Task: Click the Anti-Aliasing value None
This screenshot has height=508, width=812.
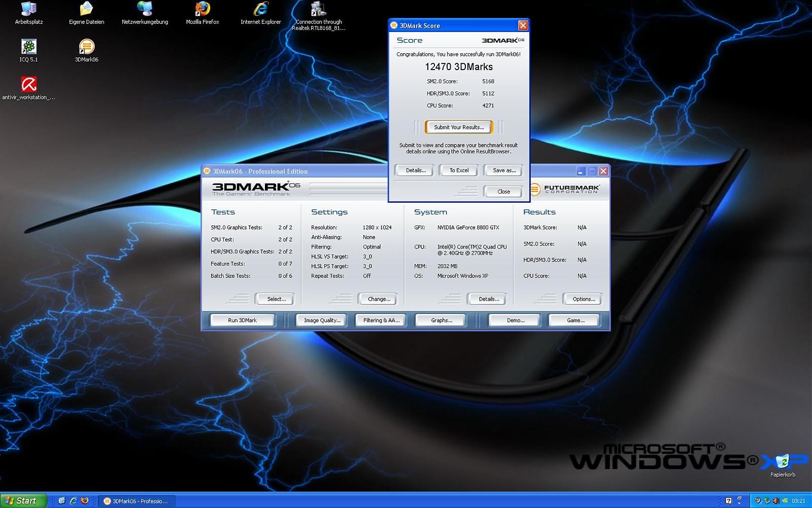Action: pyautogui.click(x=369, y=237)
